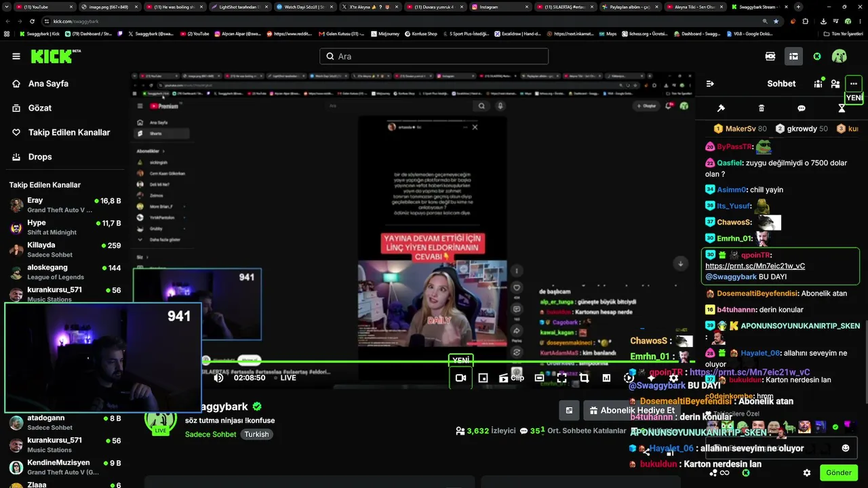Create a Clip from the stream

click(512, 378)
